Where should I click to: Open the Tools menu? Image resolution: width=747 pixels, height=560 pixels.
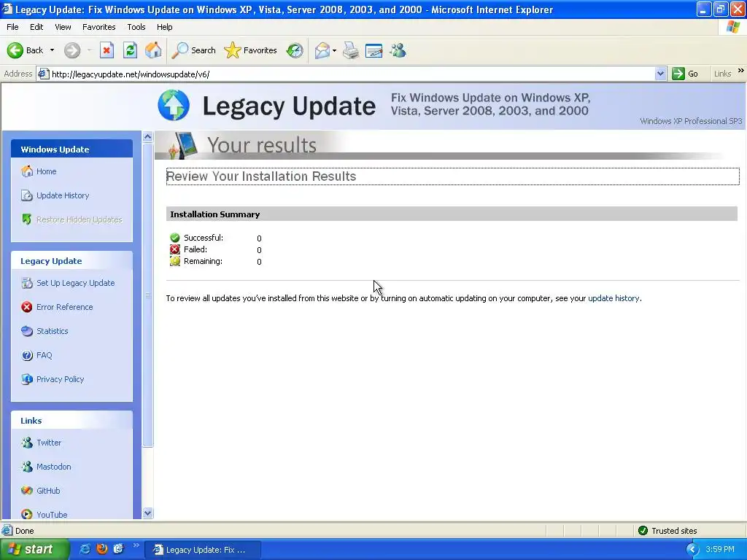click(136, 27)
